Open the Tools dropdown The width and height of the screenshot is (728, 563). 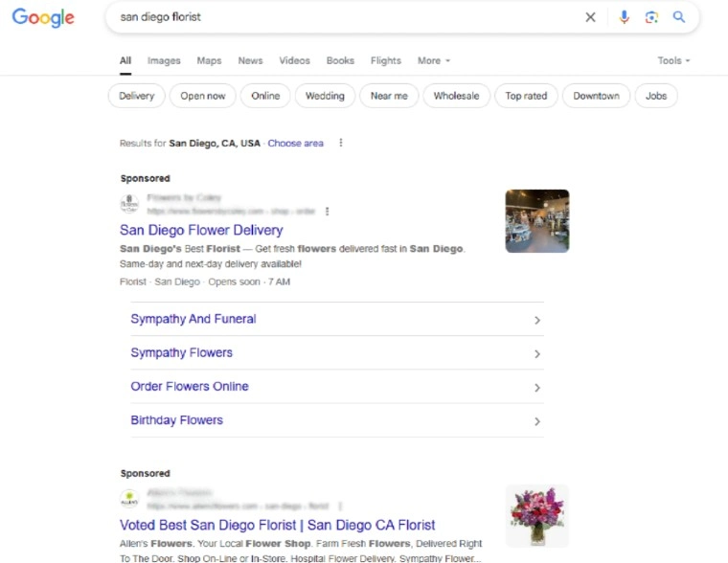tap(673, 61)
